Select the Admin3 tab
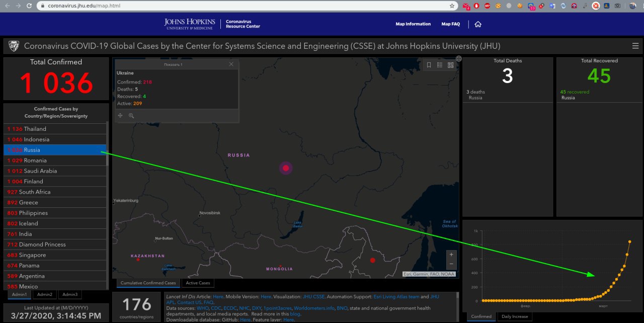The image size is (644, 323). tap(70, 294)
